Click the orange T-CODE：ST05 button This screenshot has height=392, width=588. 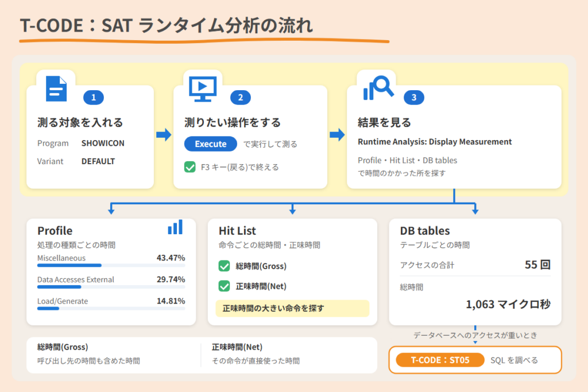click(440, 360)
